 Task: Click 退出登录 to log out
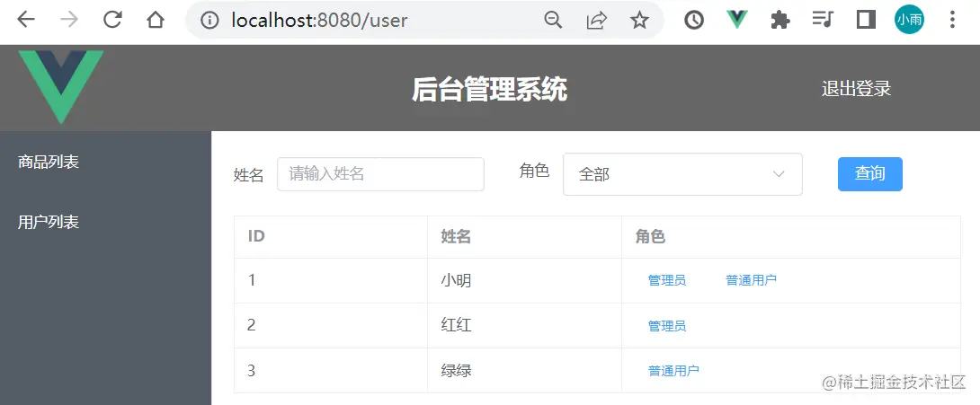coord(856,89)
